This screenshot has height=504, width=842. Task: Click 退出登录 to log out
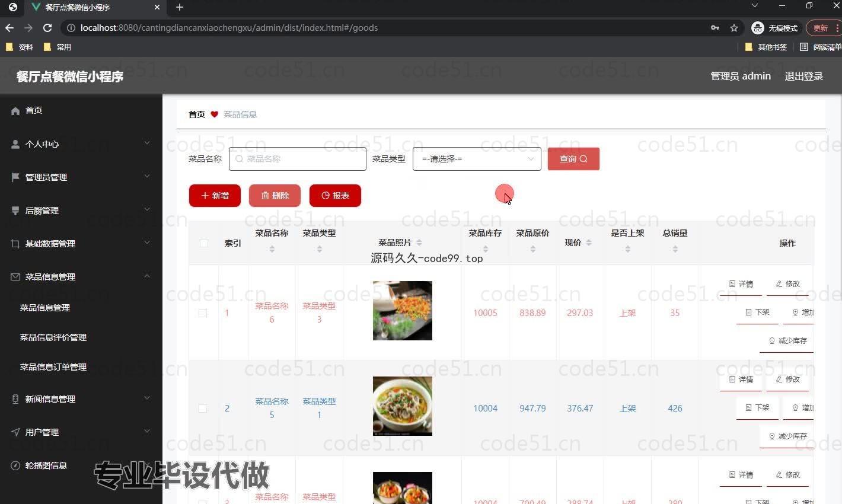point(804,76)
